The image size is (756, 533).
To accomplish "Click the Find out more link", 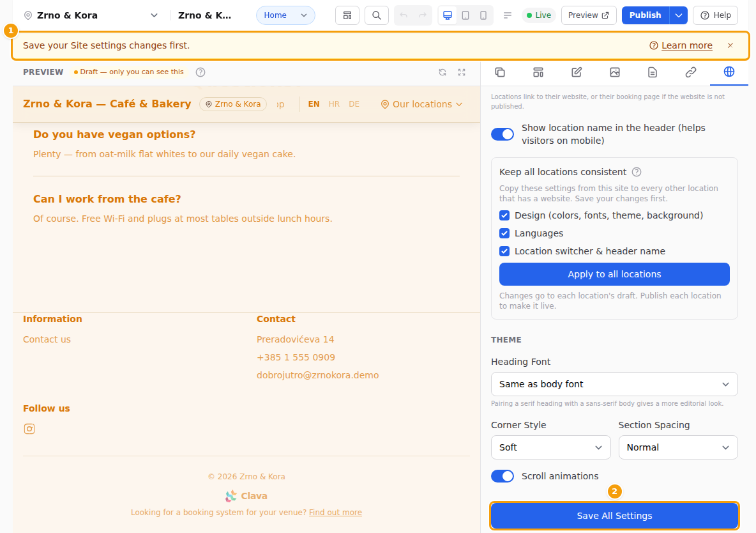I will 335,513.
